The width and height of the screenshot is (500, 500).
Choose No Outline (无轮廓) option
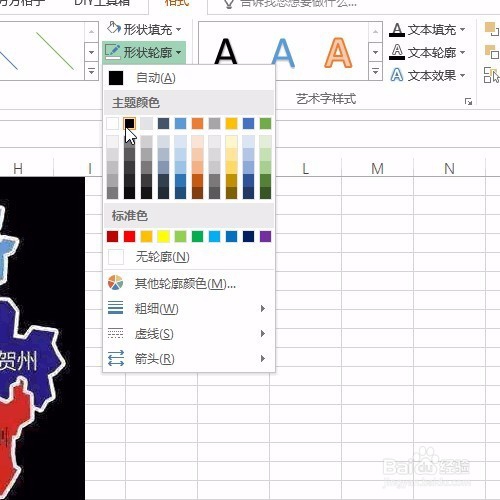point(189,257)
